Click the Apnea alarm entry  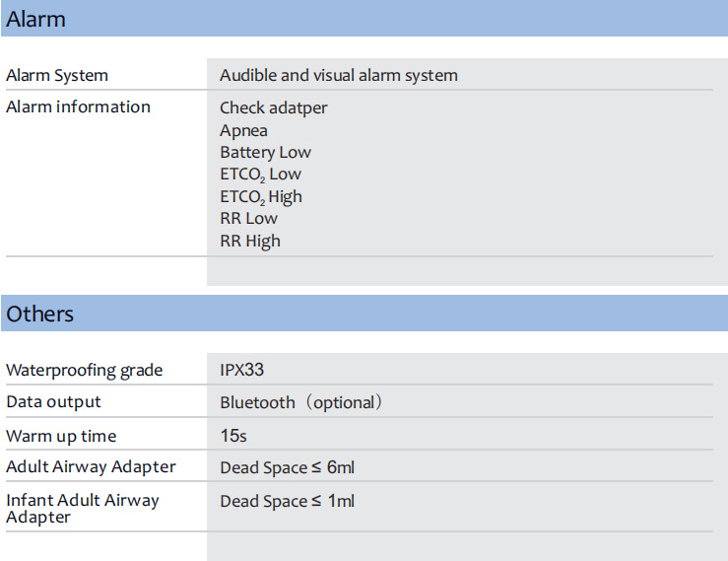243,130
